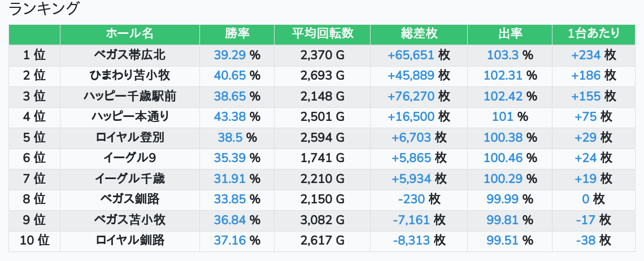Click the ランキング heading
The height and width of the screenshot is (261, 644).
click(44, 9)
